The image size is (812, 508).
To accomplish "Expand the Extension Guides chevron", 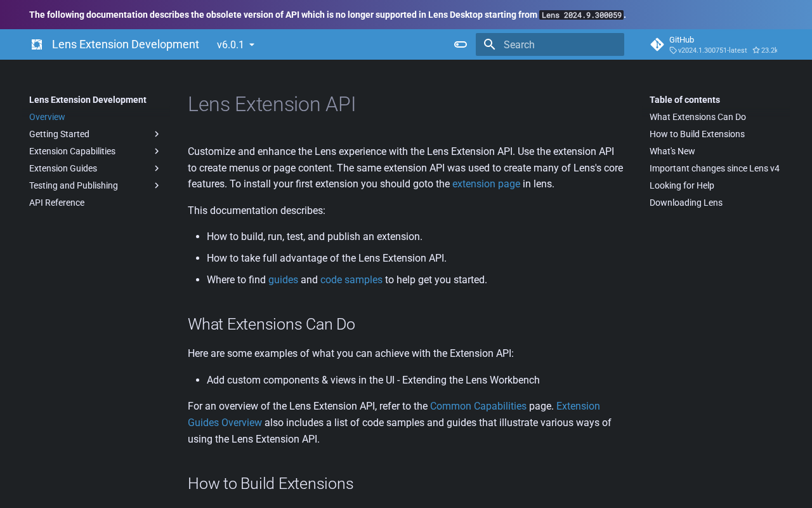I will pyautogui.click(x=157, y=168).
